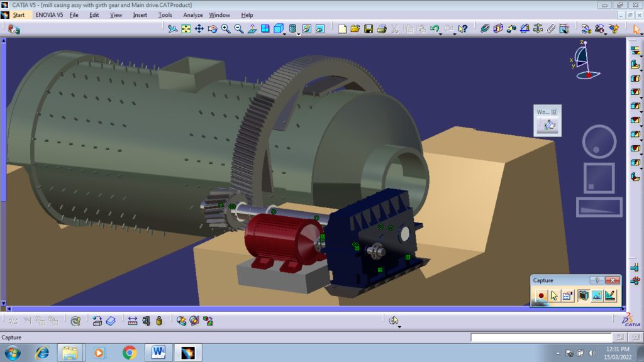Open the Measure Between tool

click(133, 321)
